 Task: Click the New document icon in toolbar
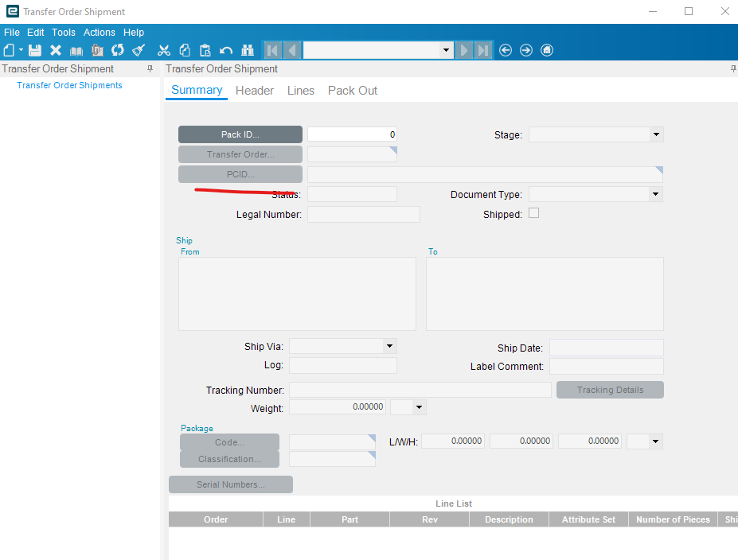point(9,50)
